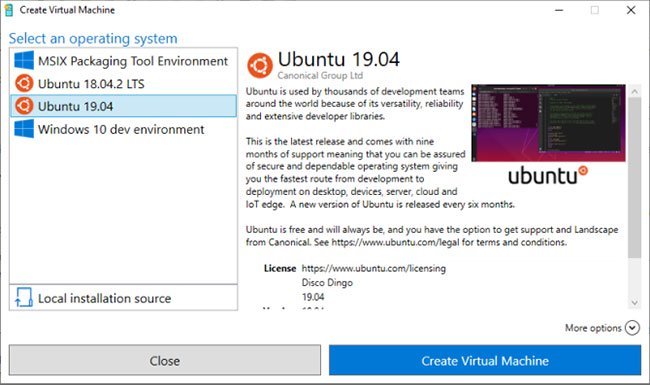
Task: Click the large Ubuntu logo in the details header
Action: tap(260, 65)
